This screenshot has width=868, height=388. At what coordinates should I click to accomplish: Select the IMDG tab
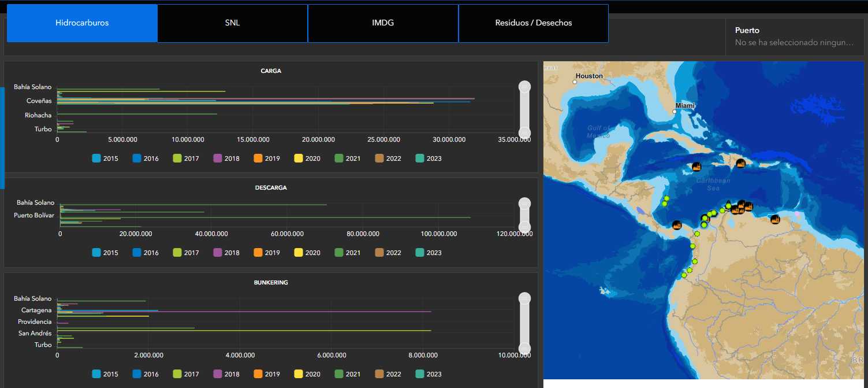[x=383, y=23]
